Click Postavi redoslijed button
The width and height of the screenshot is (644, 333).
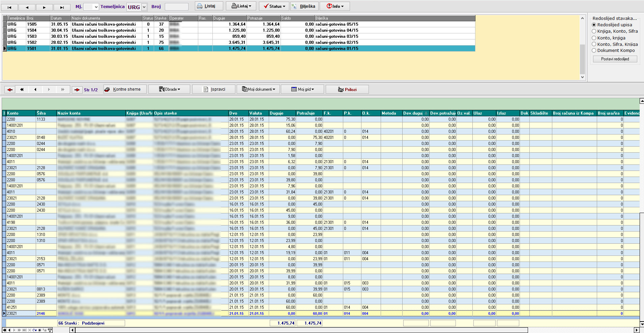pyautogui.click(x=615, y=59)
